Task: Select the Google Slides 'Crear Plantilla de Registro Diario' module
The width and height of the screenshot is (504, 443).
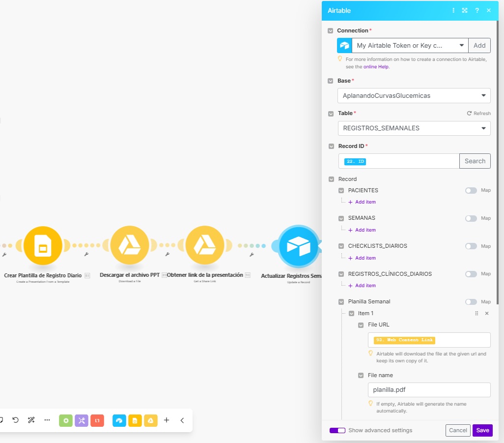Action: click(43, 245)
